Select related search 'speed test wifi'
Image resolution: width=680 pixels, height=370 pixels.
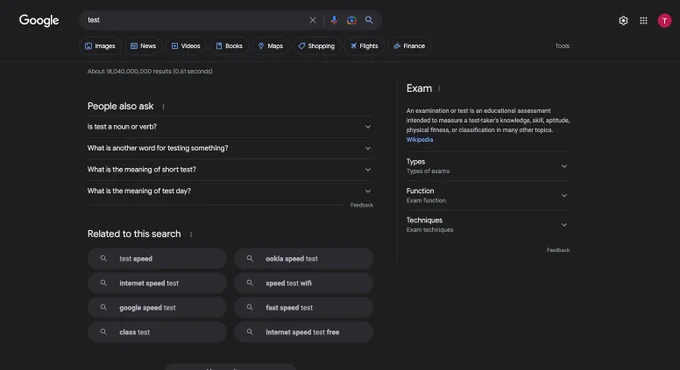click(x=304, y=283)
